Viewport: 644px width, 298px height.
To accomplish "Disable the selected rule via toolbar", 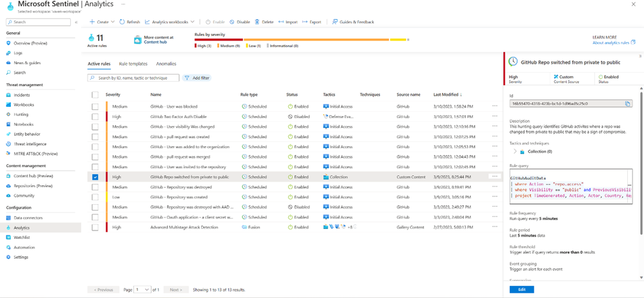I will (240, 22).
